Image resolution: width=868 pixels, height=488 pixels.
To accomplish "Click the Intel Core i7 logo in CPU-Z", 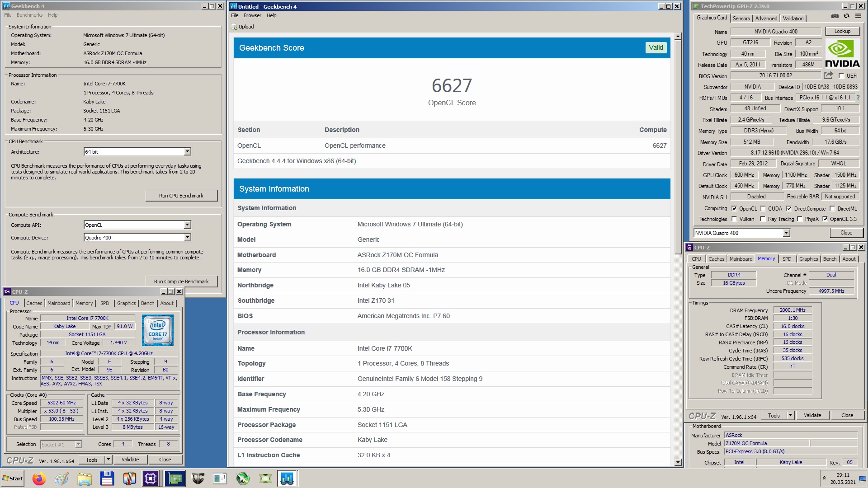I will [x=158, y=331].
